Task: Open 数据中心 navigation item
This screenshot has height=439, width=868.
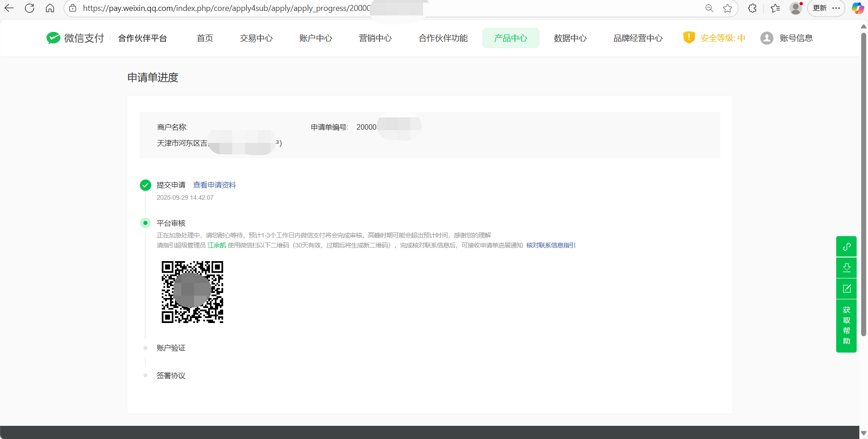Action: 570,38
